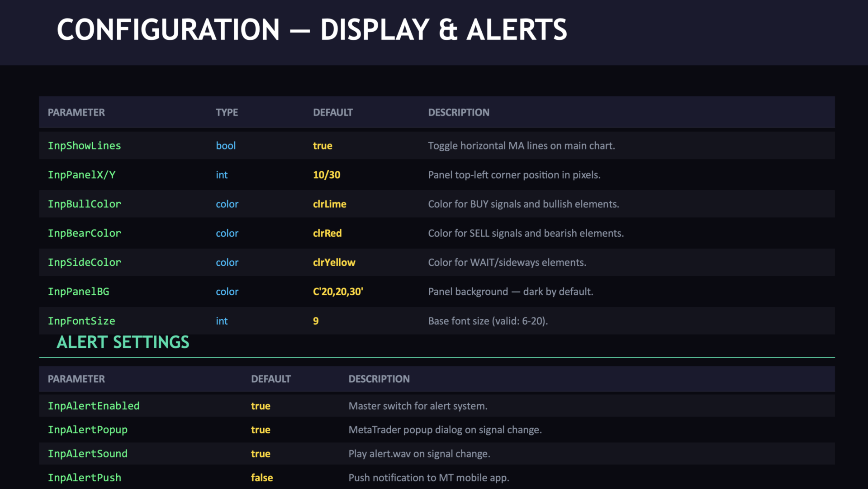Click the 10/30 default value
The image size is (868, 489).
[327, 175]
